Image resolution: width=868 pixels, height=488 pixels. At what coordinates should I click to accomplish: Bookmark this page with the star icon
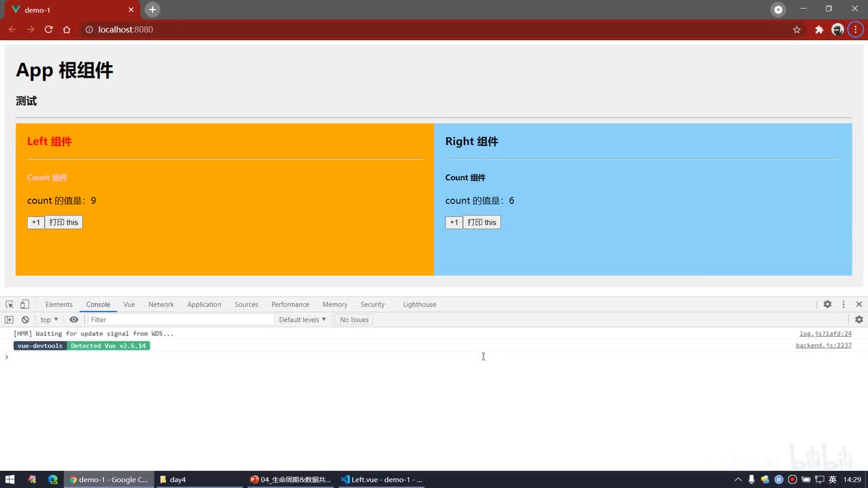797,29
